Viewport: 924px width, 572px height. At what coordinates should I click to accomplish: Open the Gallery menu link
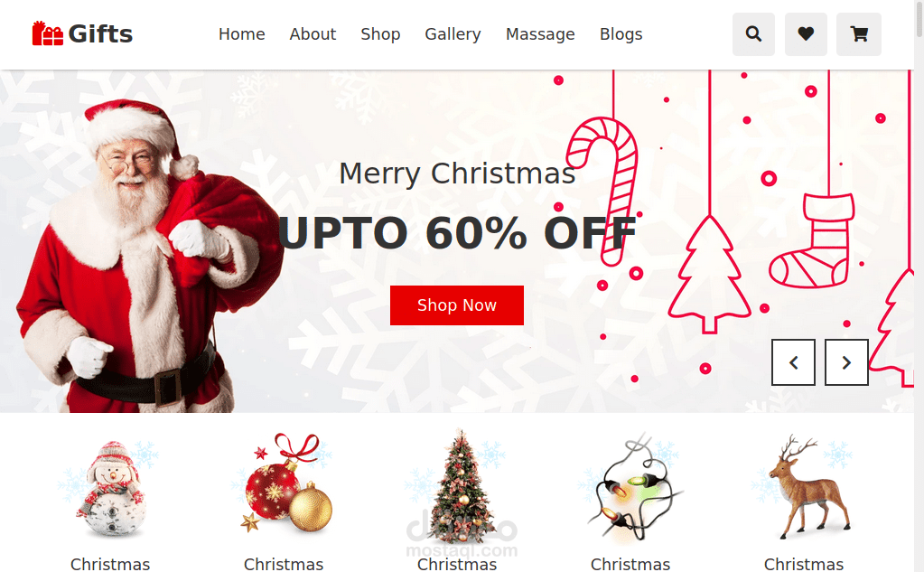(x=453, y=34)
